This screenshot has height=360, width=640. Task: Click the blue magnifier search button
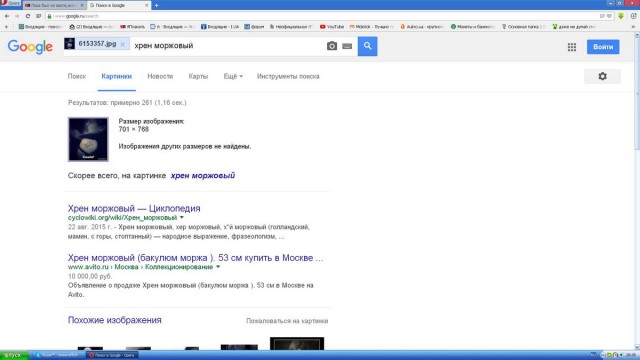[367, 46]
